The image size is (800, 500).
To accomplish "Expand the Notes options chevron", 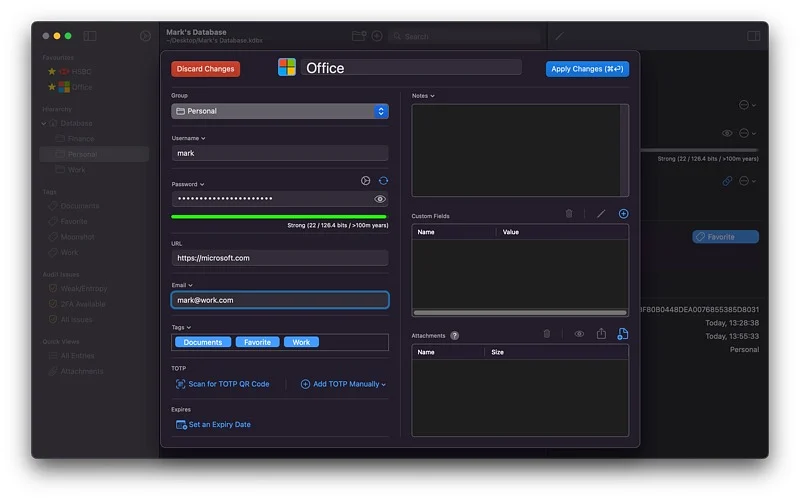I will click(x=432, y=96).
